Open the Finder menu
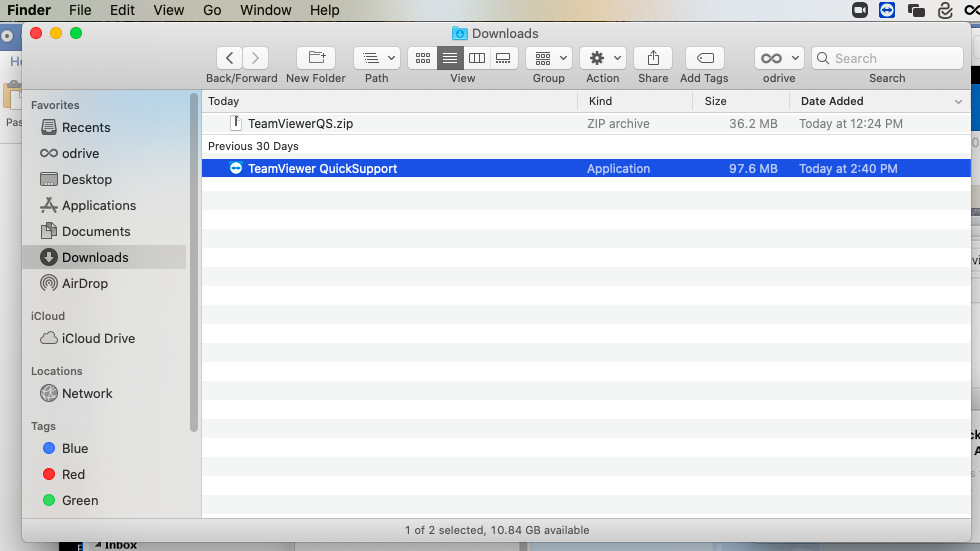 click(29, 10)
